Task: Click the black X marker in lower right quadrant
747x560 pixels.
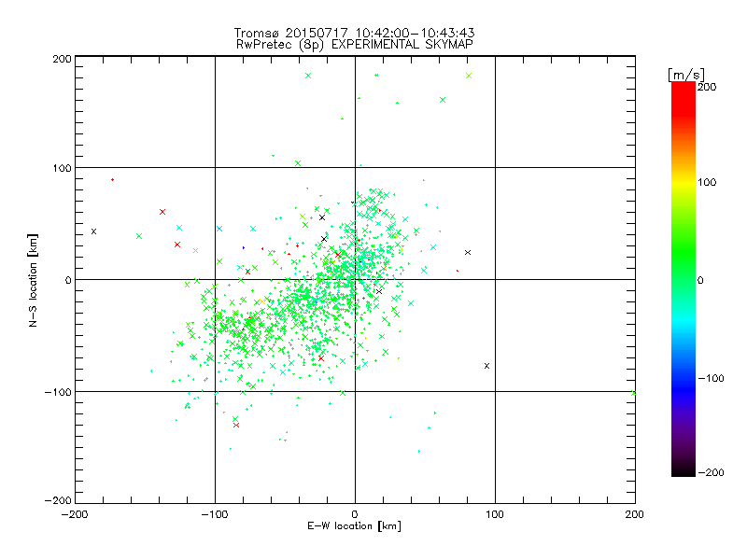Action: pyautogui.click(x=486, y=366)
